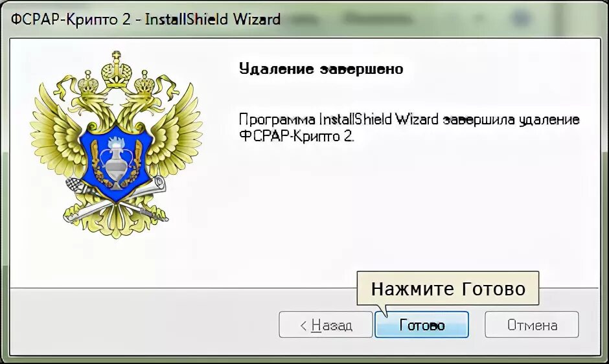Click the Нажмите Готово tooltip callout
Viewport: 609px width, 364px height.
448,288
